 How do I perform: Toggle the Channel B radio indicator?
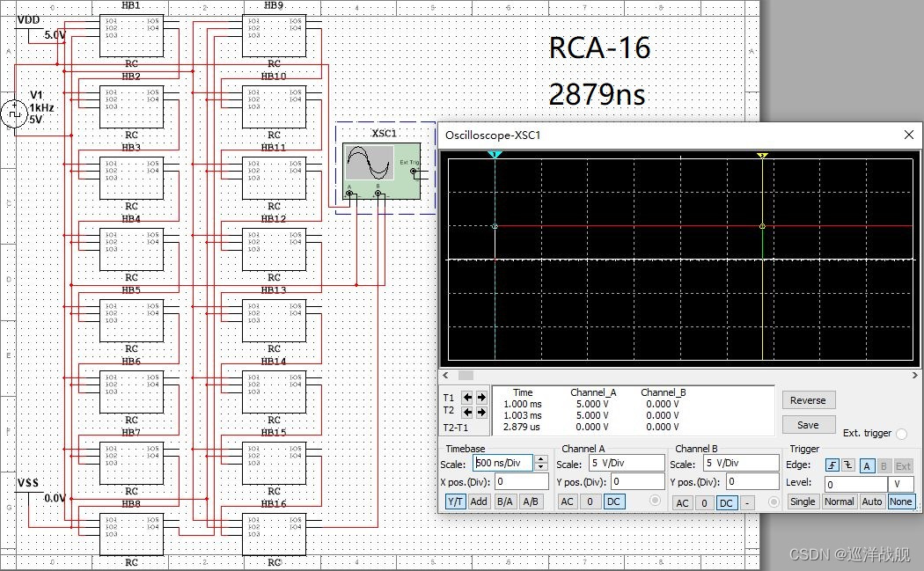(774, 502)
